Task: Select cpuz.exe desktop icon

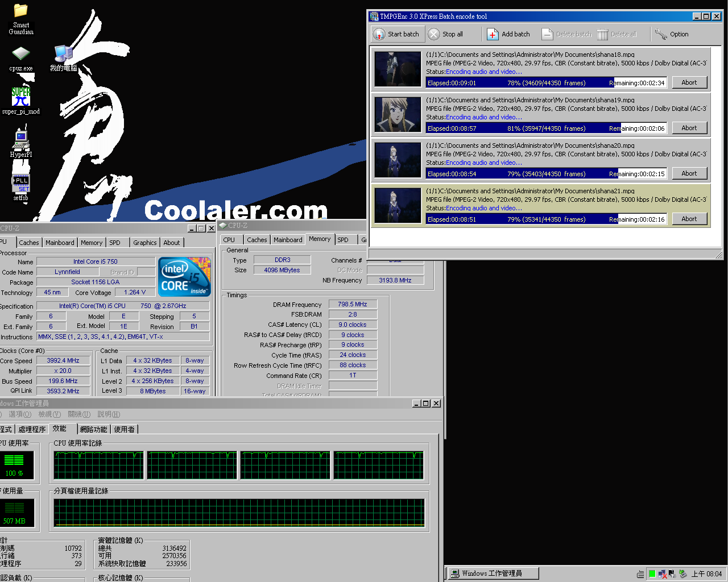Action: pyautogui.click(x=21, y=59)
